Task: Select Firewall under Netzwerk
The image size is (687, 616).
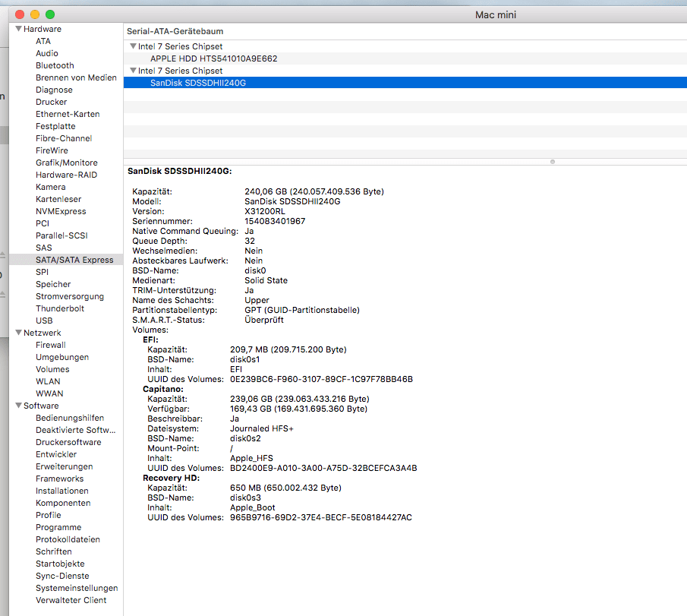Action: 50,345
